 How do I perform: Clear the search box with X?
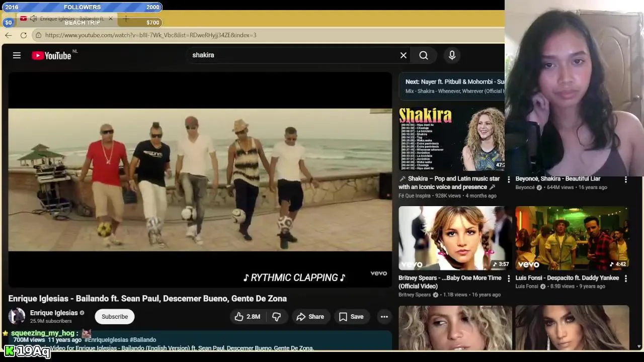[403, 55]
